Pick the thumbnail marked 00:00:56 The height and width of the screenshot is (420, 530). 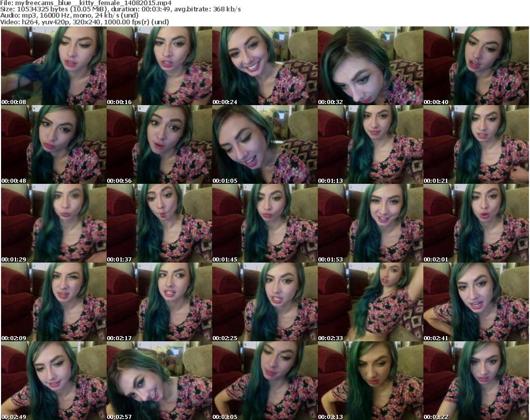click(159, 144)
